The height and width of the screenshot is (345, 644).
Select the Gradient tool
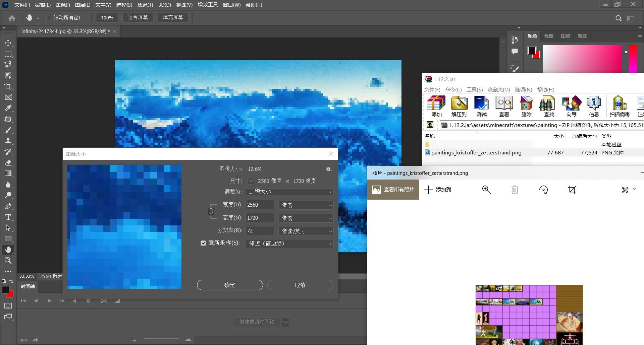tap(8, 174)
